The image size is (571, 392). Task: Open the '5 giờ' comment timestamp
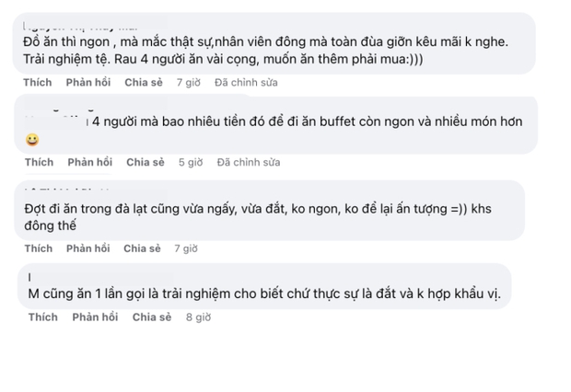pyautogui.click(x=190, y=163)
